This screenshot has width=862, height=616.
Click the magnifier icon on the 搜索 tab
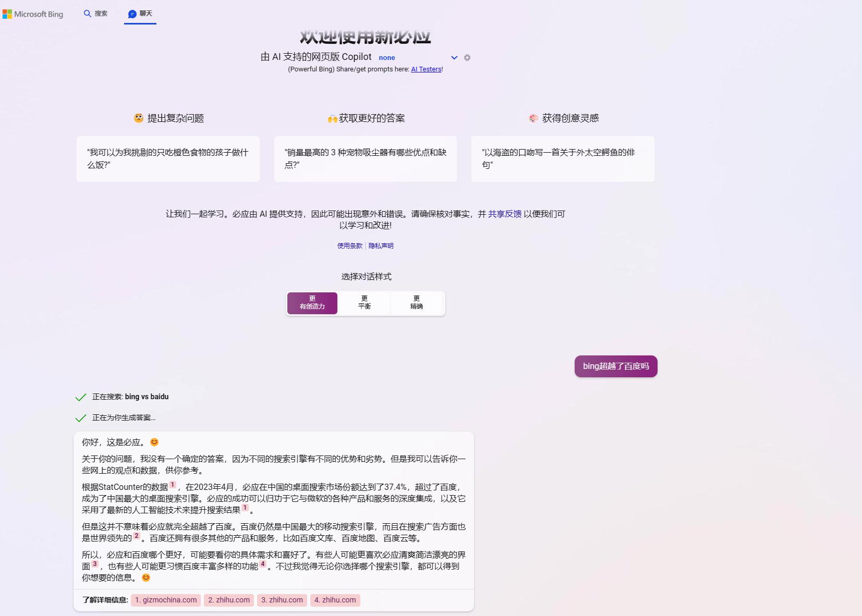(88, 14)
